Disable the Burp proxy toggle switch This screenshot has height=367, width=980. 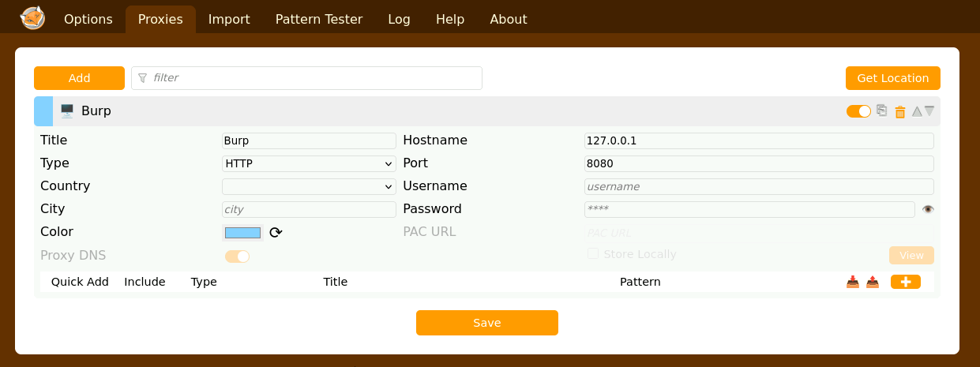[x=858, y=111]
